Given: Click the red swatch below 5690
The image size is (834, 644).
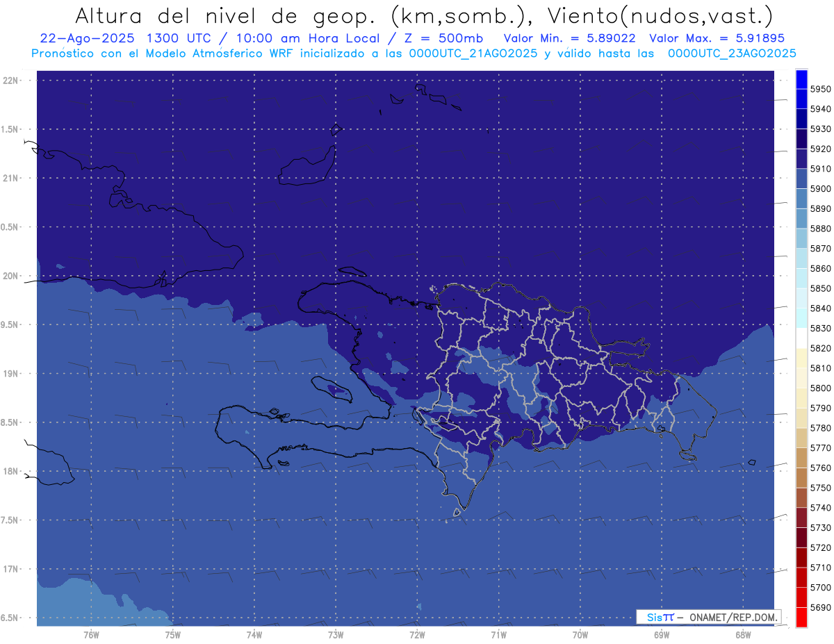Looking at the screenshot, I should pos(801,617).
